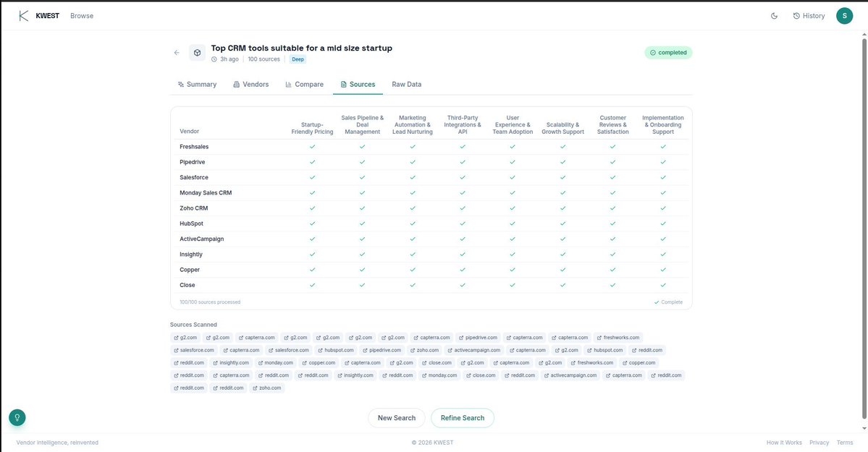Click Freshsales Startup-Friendly Pricing checkmark
This screenshot has width=868, height=452.
click(312, 147)
